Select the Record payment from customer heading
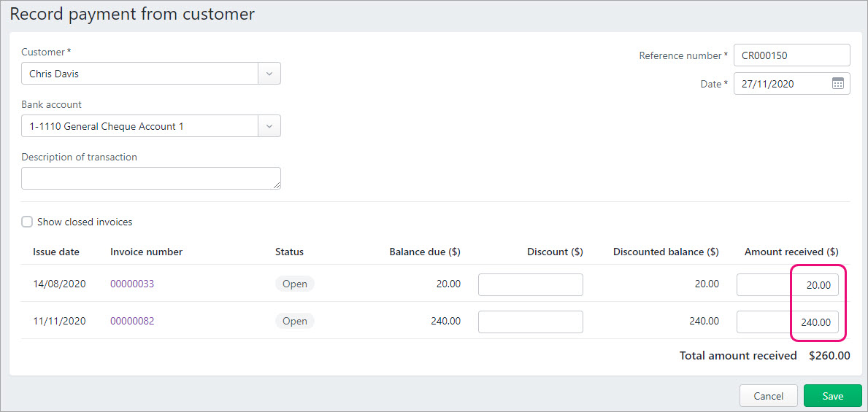This screenshot has width=868, height=412. pos(132,14)
